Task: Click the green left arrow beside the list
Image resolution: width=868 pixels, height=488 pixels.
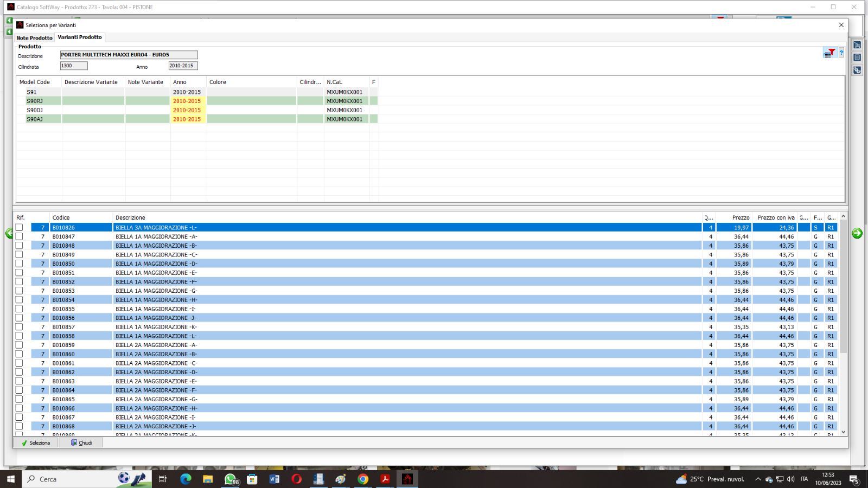Action: 9,233
